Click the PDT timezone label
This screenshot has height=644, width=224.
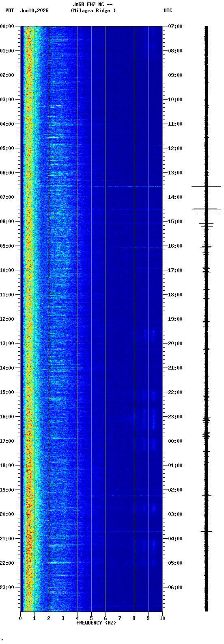point(9,11)
